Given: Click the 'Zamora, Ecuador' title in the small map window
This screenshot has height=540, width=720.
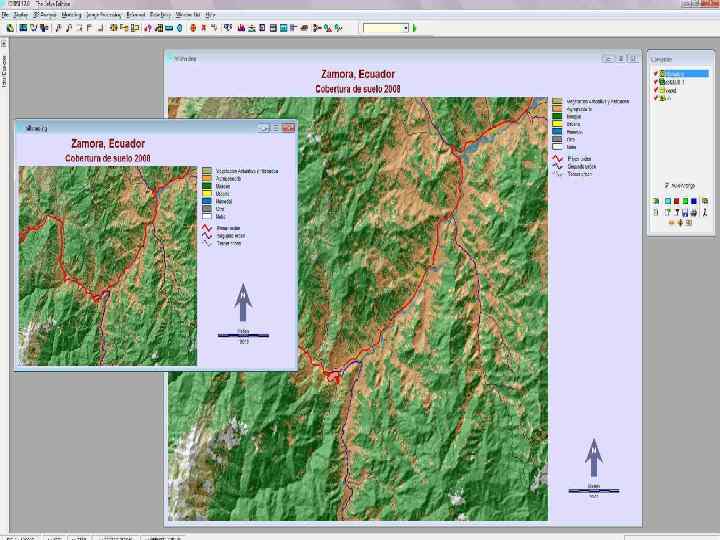Looking at the screenshot, I should click(108, 144).
